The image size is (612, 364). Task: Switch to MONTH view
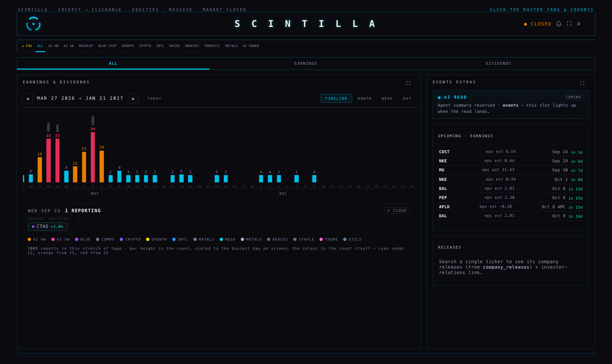pyautogui.click(x=364, y=99)
